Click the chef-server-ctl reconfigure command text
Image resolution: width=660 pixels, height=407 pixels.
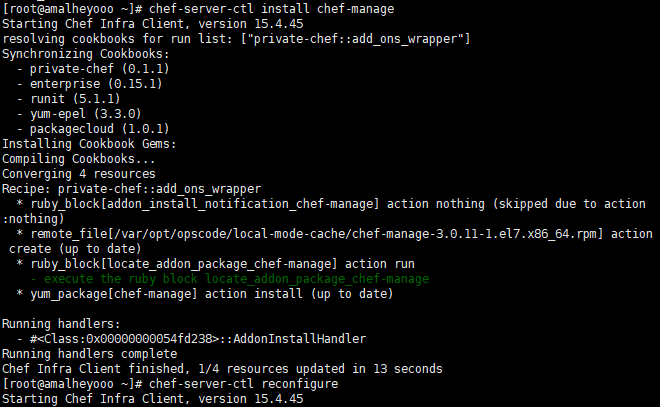(243, 384)
